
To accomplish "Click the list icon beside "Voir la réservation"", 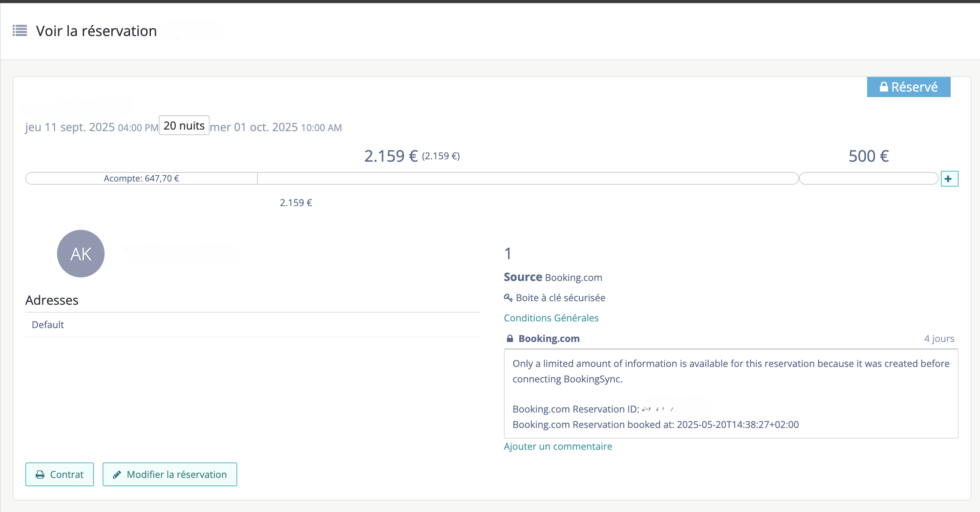I will [19, 30].
